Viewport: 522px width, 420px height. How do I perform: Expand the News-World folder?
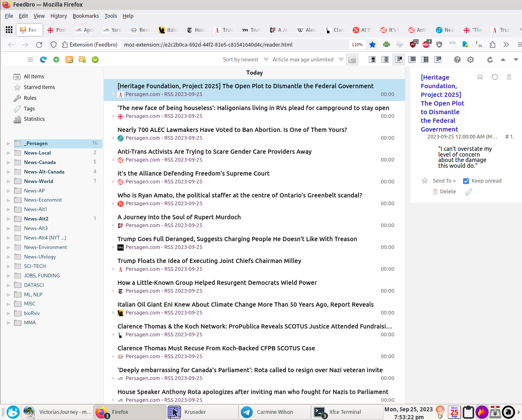(x=8, y=181)
